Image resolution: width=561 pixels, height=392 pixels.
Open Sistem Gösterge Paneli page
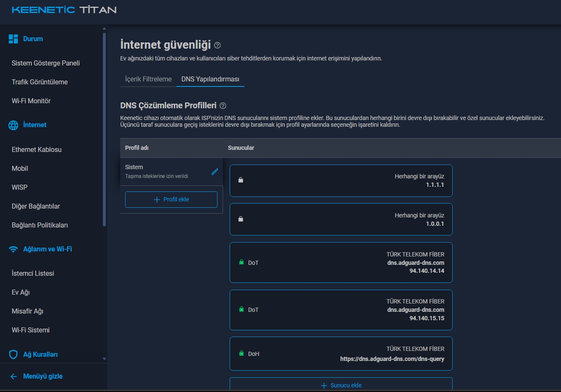(x=46, y=63)
